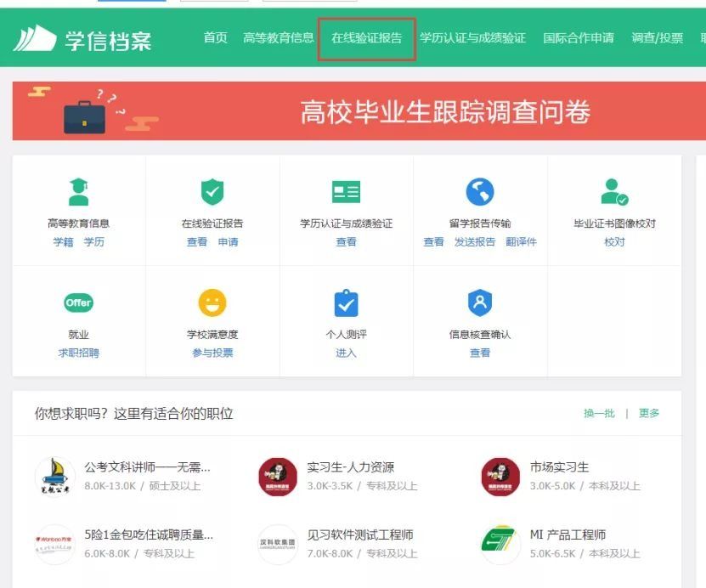The width and height of the screenshot is (706, 588).
Task: Click the salary text 5.0K-6.5K / 本科及以上
Action: tap(585, 553)
